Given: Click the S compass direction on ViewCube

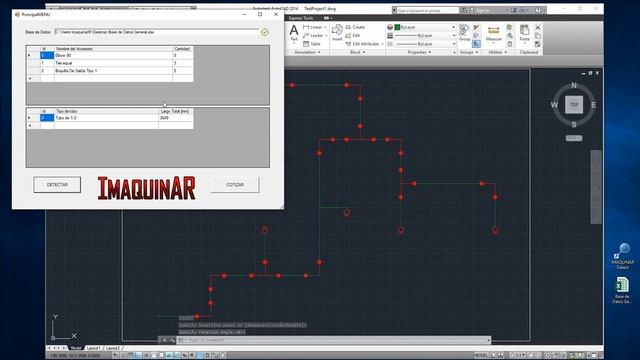Looking at the screenshot, I should click(574, 124).
